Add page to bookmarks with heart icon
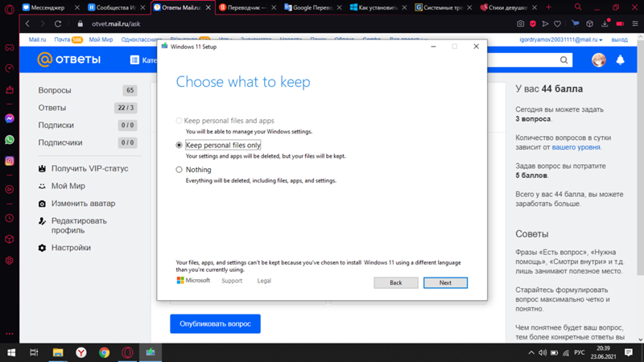Image resolution: width=644 pixels, height=362 pixels. [x=557, y=24]
